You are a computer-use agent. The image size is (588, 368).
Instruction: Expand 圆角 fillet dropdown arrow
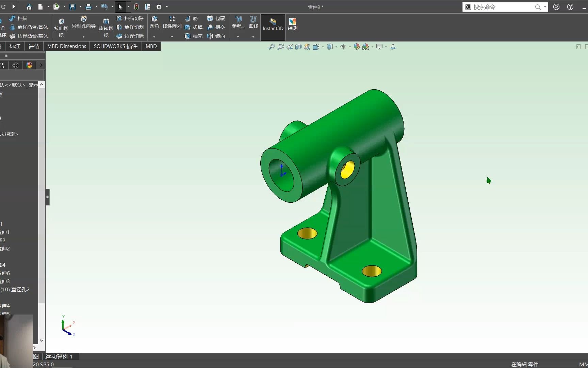click(154, 37)
